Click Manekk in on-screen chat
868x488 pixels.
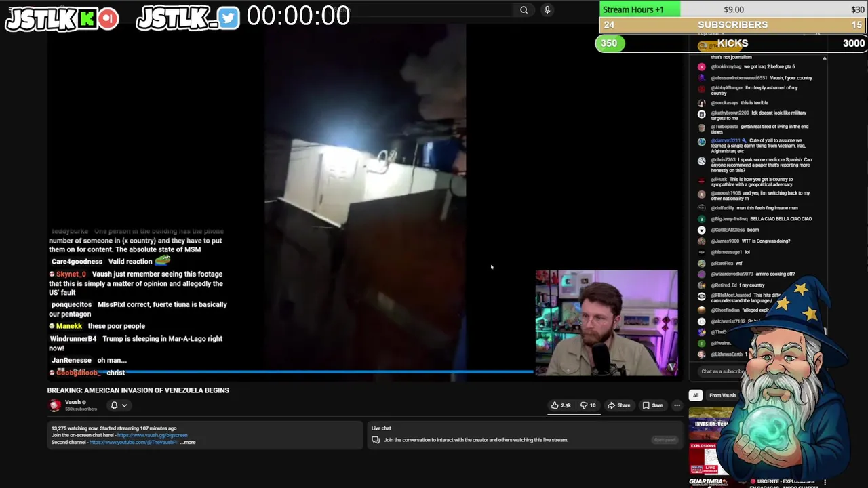68,326
